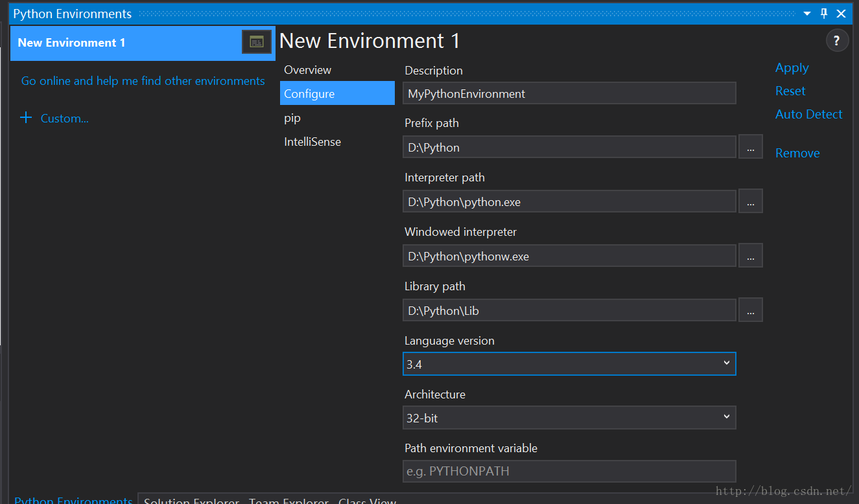Click the 'Description' field label
The width and height of the screenshot is (859, 504).
pos(434,71)
